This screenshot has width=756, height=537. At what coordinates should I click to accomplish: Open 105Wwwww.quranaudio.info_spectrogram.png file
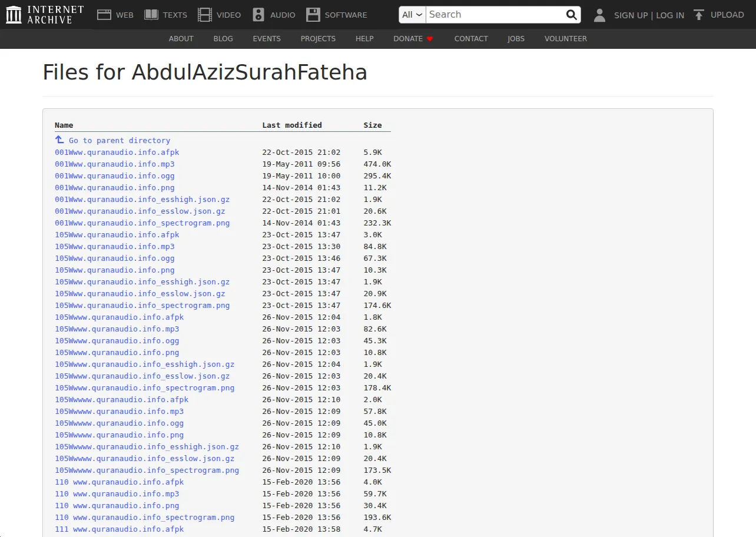147,470
